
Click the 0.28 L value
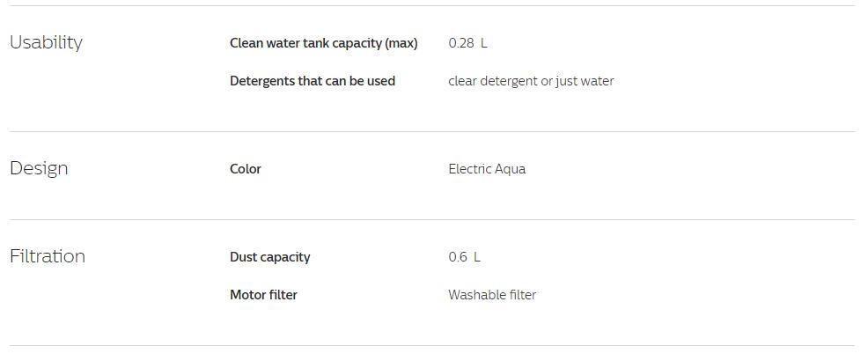coord(467,43)
